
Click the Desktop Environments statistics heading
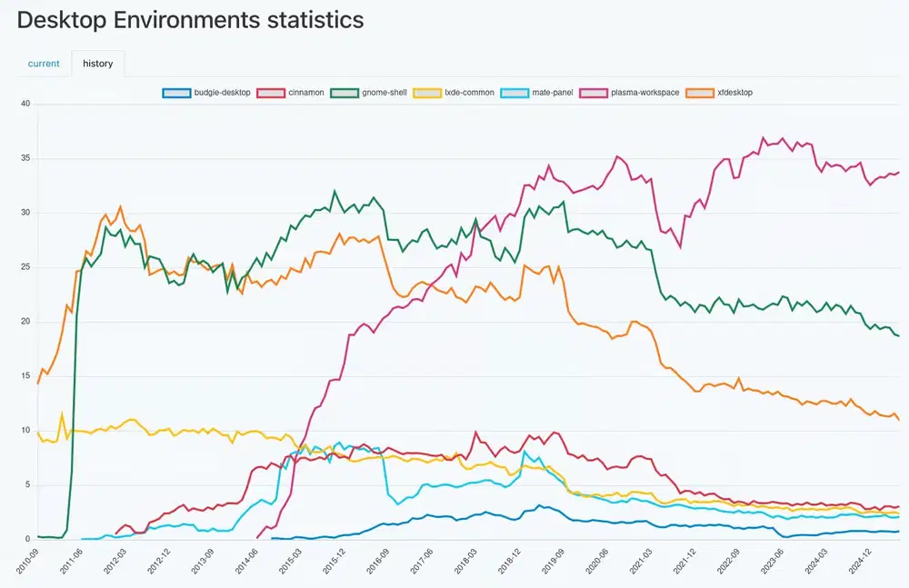[191, 19]
